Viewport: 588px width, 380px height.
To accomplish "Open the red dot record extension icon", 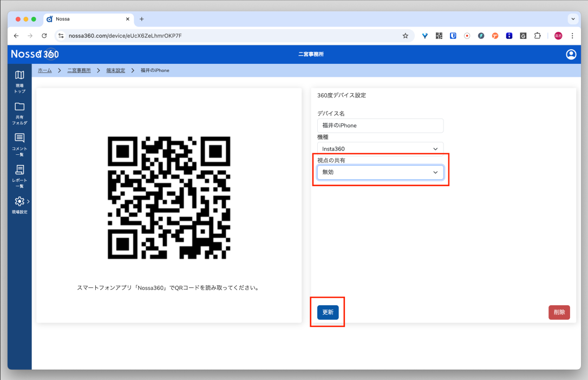I will pyautogui.click(x=467, y=36).
